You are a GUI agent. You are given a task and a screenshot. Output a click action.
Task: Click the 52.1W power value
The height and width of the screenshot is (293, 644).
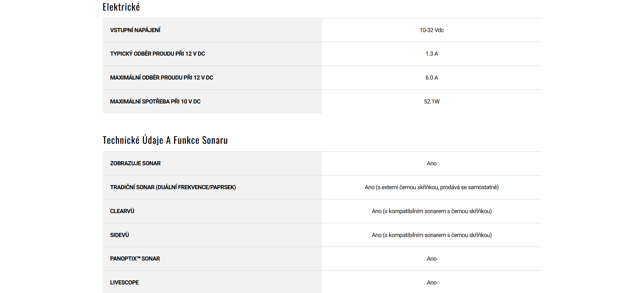[x=432, y=101]
